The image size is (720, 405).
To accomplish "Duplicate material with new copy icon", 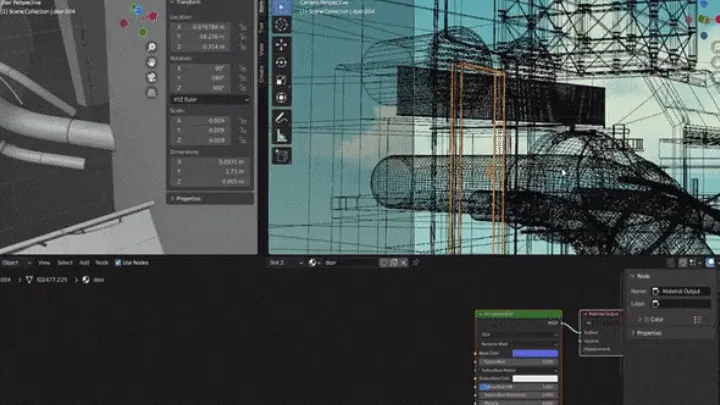I will point(394,263).
